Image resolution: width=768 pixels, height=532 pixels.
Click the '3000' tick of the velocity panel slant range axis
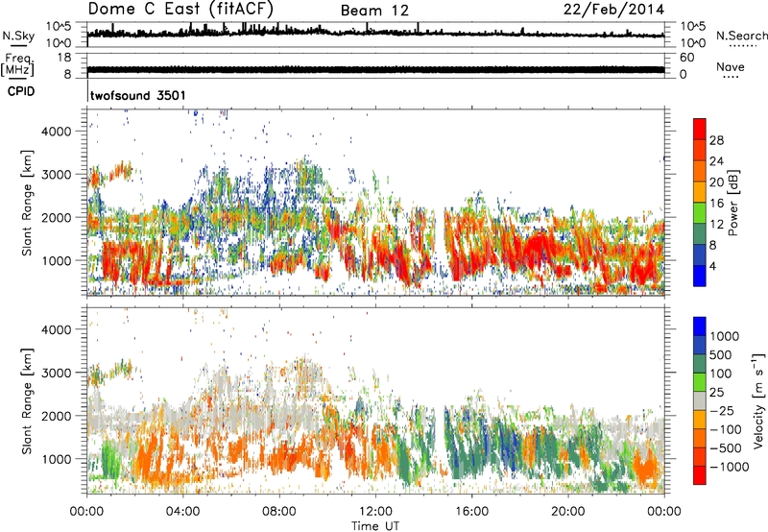click(57, 373)
